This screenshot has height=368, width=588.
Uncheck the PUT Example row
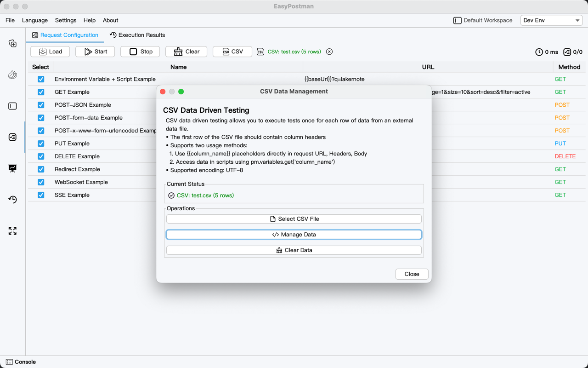click(x=41, y=144)
